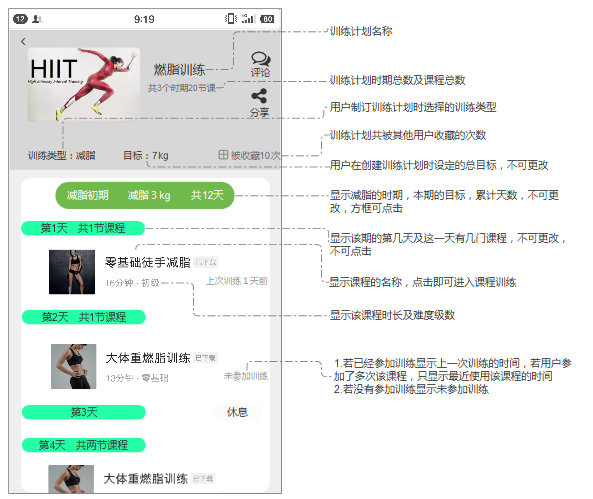Tap the vibrate mode icon in status bar
This screenshot has width=593, height=499.
(231, 18)
